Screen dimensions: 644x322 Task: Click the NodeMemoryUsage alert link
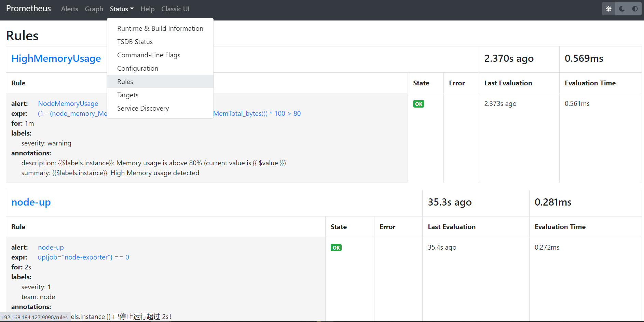click(68, 103)
